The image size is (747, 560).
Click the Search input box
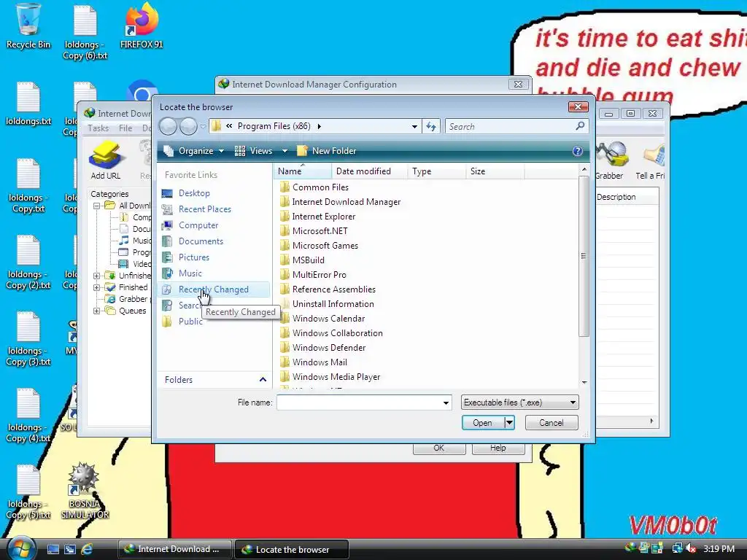click(510, 126)
